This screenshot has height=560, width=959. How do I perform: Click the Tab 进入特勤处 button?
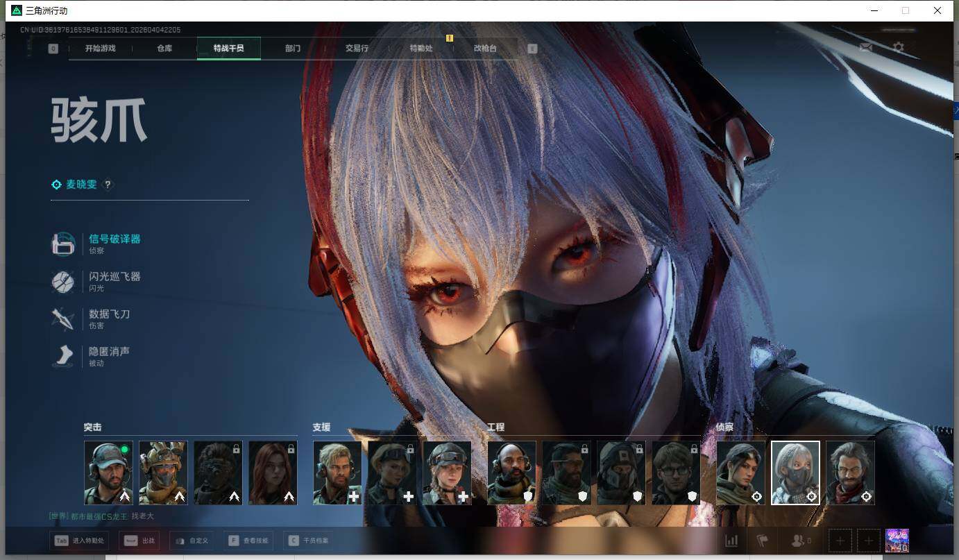(79, 541)
